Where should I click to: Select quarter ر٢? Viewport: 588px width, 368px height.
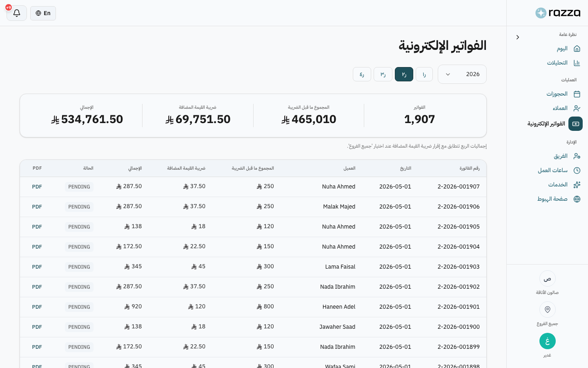coord(404,74)
